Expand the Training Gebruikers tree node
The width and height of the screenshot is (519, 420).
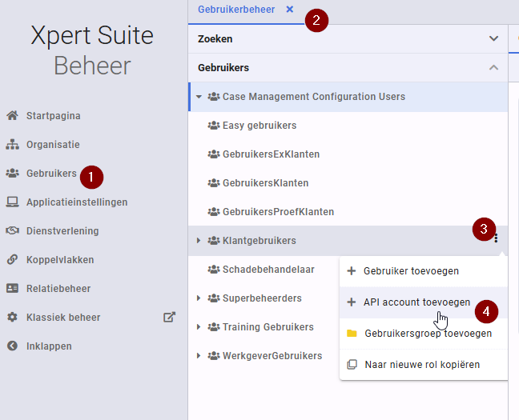(x=199, y=326)
